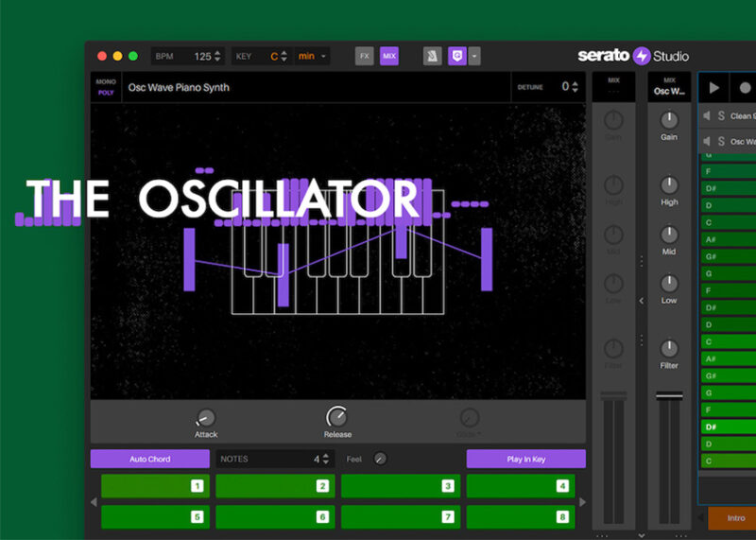Click the dimmed High knob on empty mix channel

click(x=613, y=185)
